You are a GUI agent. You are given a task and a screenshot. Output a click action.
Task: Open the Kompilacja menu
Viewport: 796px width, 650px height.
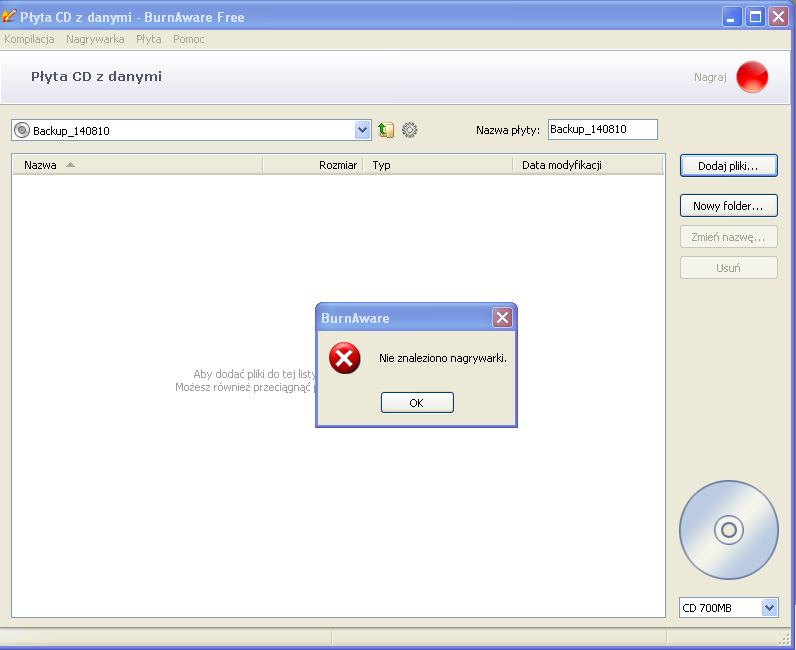coord(29,39)
